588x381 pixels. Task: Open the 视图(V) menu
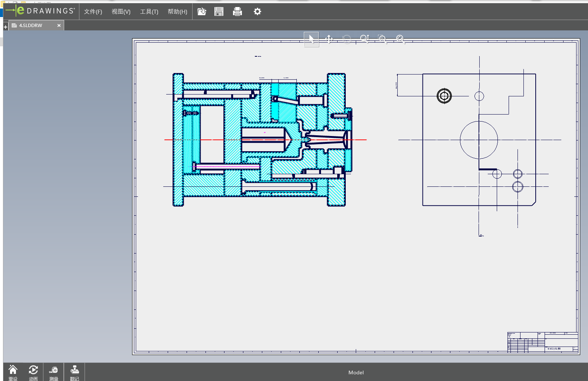coord(121,12)
